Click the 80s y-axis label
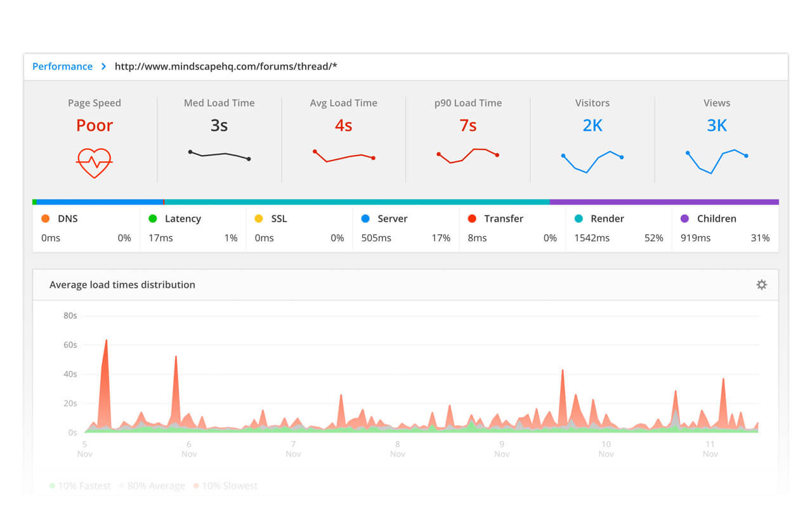 70,316
